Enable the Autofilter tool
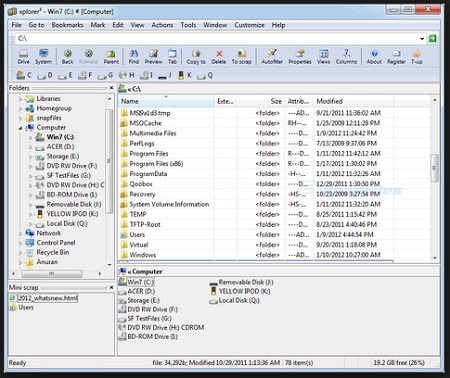 point(272,57)
